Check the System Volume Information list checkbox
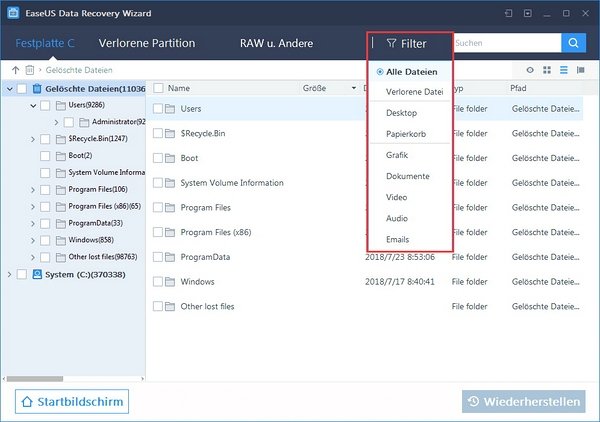 pos(158,183)
